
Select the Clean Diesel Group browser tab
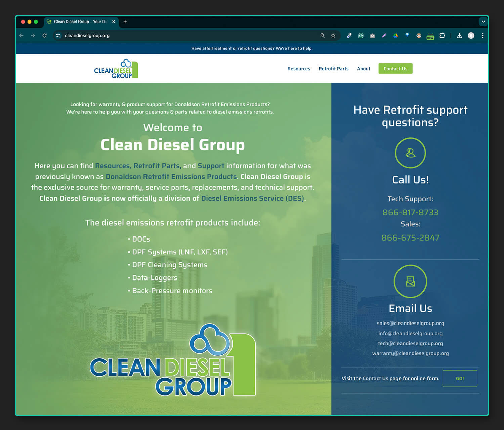click(81, 21)
